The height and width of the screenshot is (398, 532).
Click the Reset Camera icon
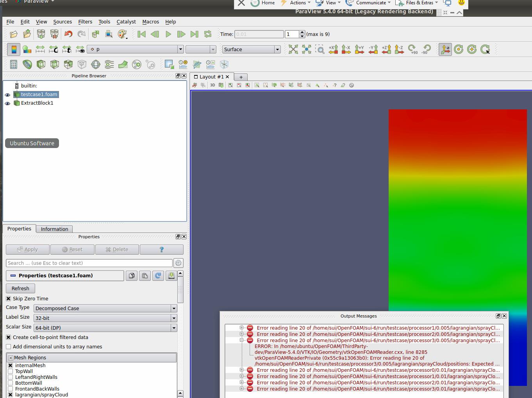(293, 50)
